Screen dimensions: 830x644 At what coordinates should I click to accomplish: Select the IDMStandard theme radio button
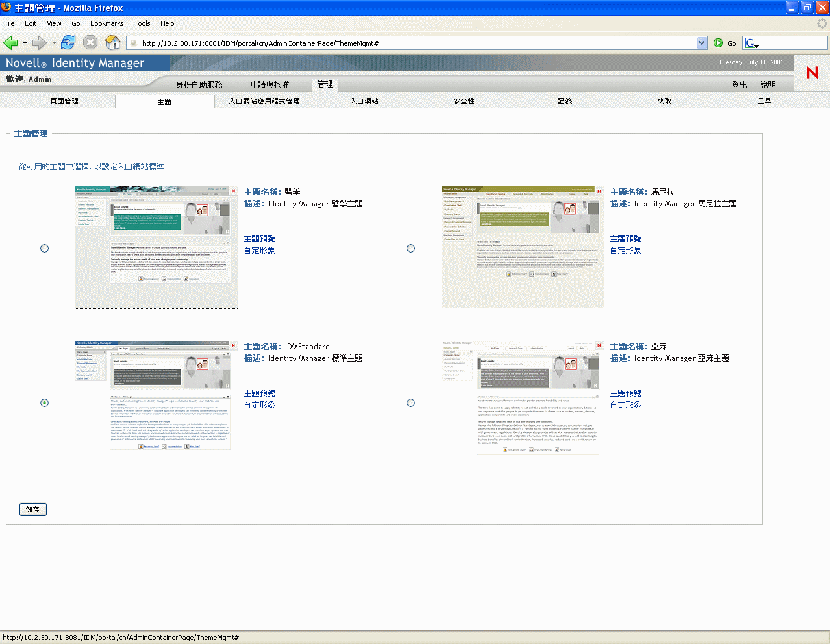click(44, 402)
